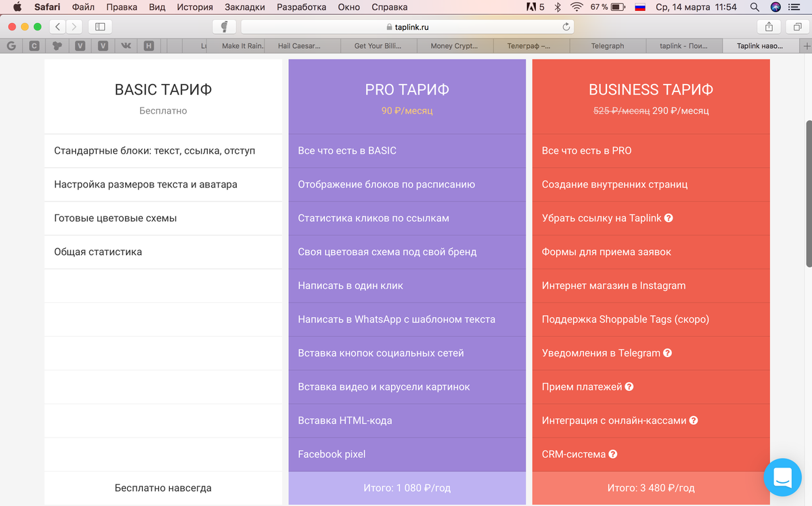Click the taplink.ru address bar
This screenshot has height=506, width=812.
click(407, 27)
